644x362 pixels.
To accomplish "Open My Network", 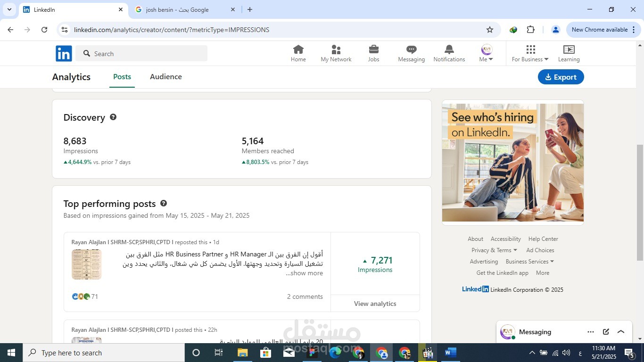I will [x=336, y=53].
